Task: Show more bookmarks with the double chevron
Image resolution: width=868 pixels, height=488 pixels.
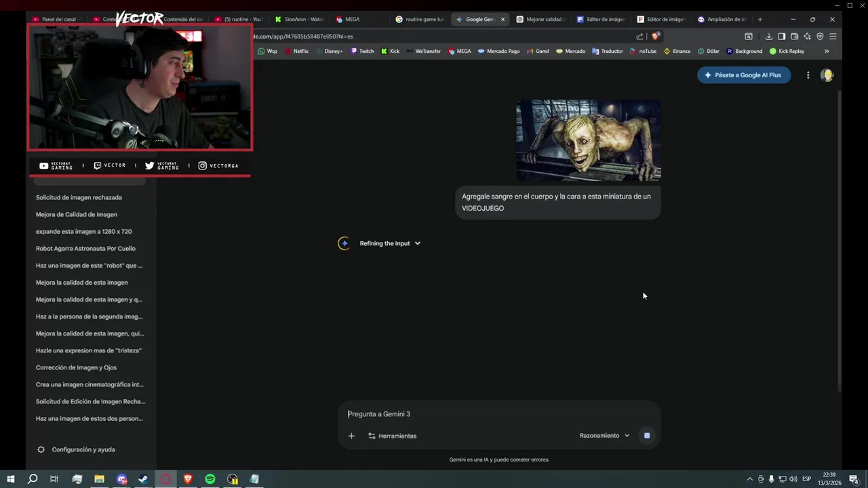Action: pyautogui.click(x=827, y=51)
